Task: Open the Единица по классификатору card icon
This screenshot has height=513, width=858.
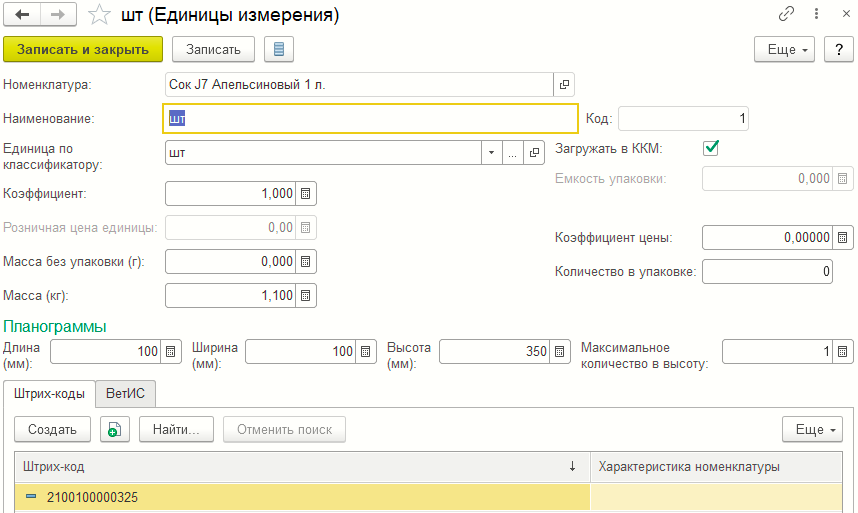Action: tap(534, 153)
